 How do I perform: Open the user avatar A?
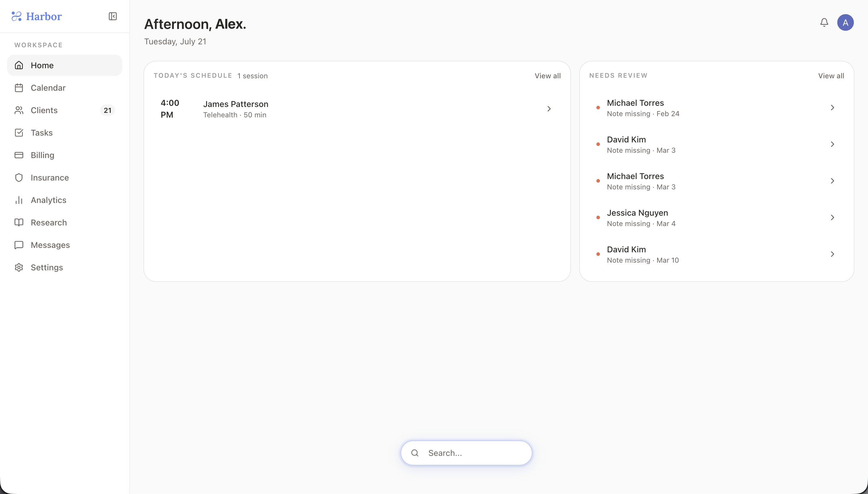pyautogui.click(x=845, y=22)
